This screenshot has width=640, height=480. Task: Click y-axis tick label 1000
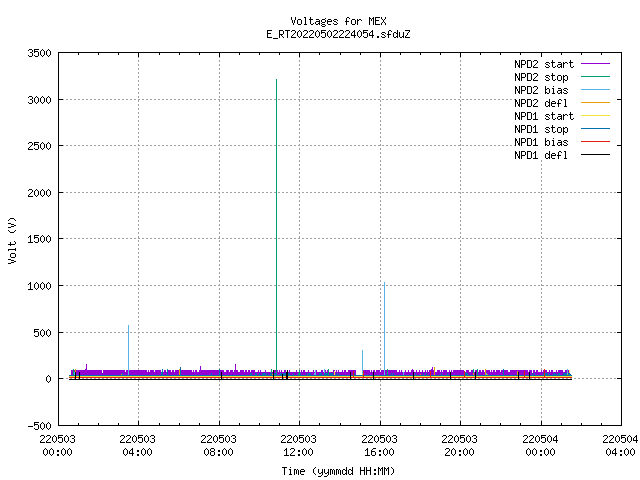[39, 286]
